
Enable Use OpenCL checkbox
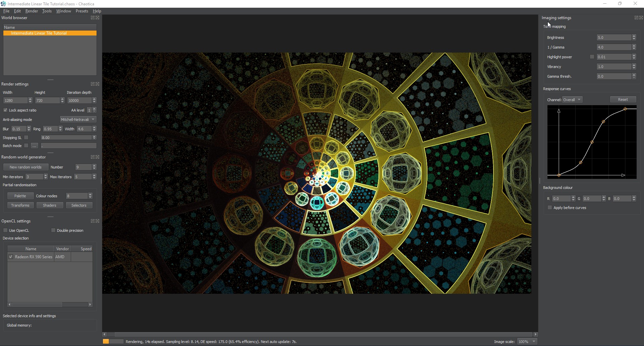tap(5, 230)
